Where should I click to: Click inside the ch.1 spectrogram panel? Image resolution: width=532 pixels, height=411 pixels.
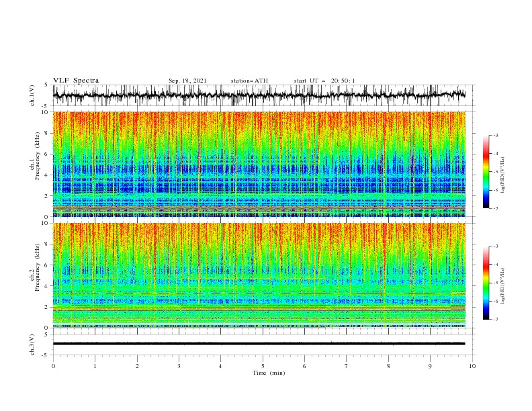(259, 164)
